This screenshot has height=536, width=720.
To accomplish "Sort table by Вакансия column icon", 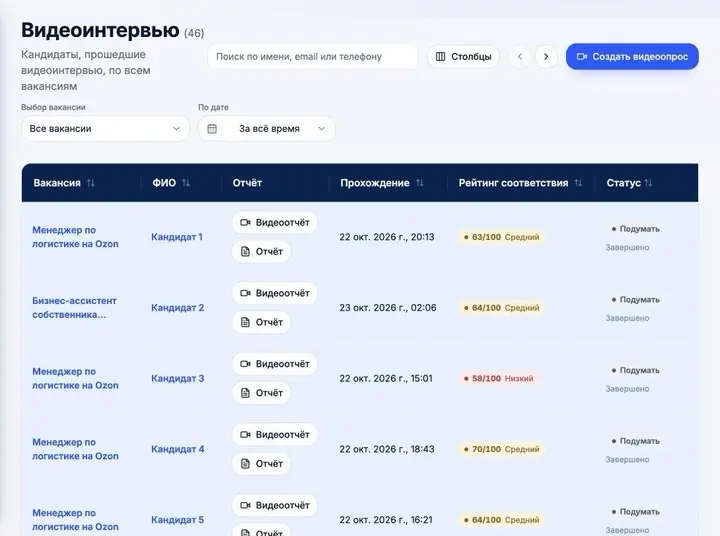I will [90, 183].
